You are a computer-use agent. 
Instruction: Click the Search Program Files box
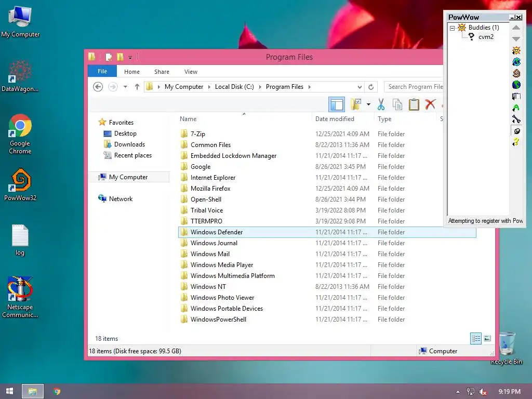[x=414, y=87]
